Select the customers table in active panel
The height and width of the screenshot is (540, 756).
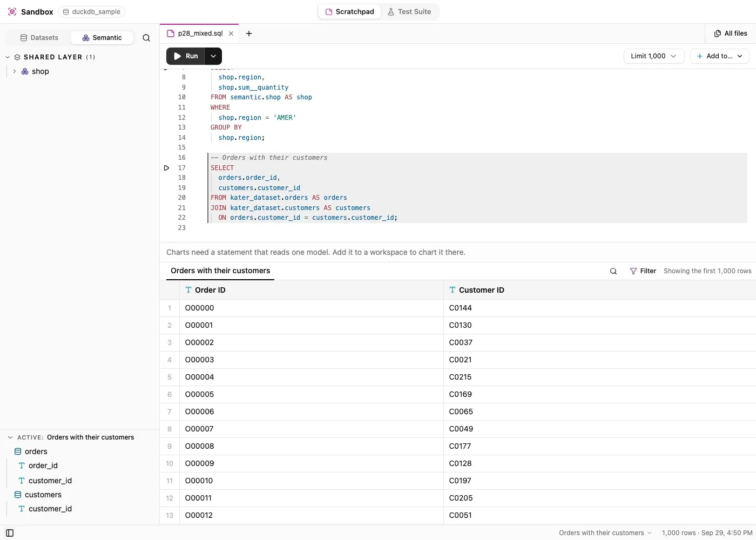pos(43,495)
